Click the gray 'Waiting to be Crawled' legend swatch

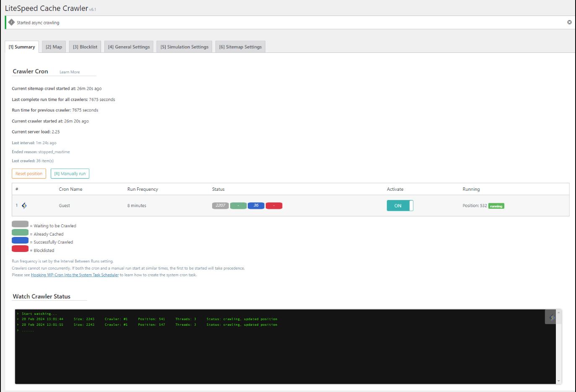20,224
